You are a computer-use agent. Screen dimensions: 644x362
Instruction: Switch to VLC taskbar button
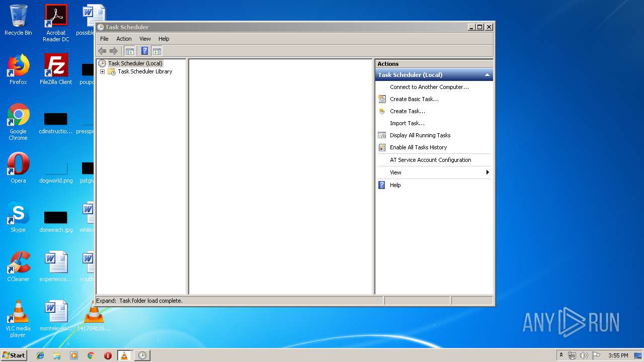coord(124,355)
